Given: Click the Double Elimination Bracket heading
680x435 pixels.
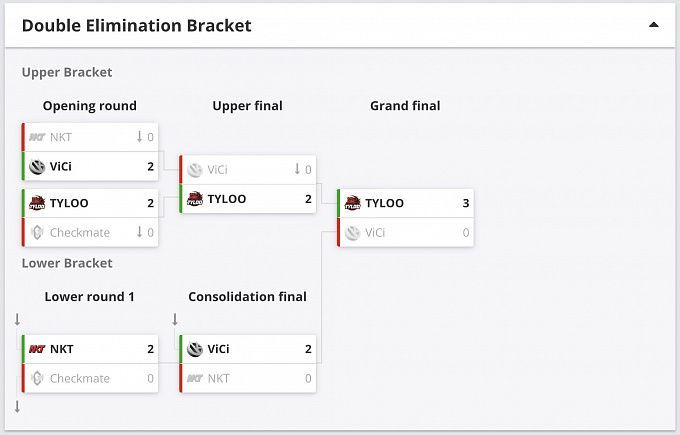Looking at the screenshot, I should pyautogui.click(x=136, y=25).
